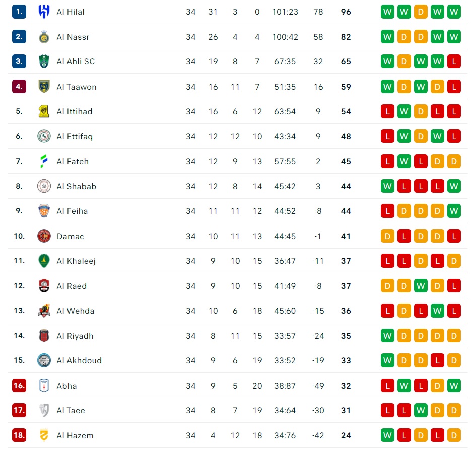Click the Al Akhdoud round crest
476x454 pixels.
tap(44, 360)
